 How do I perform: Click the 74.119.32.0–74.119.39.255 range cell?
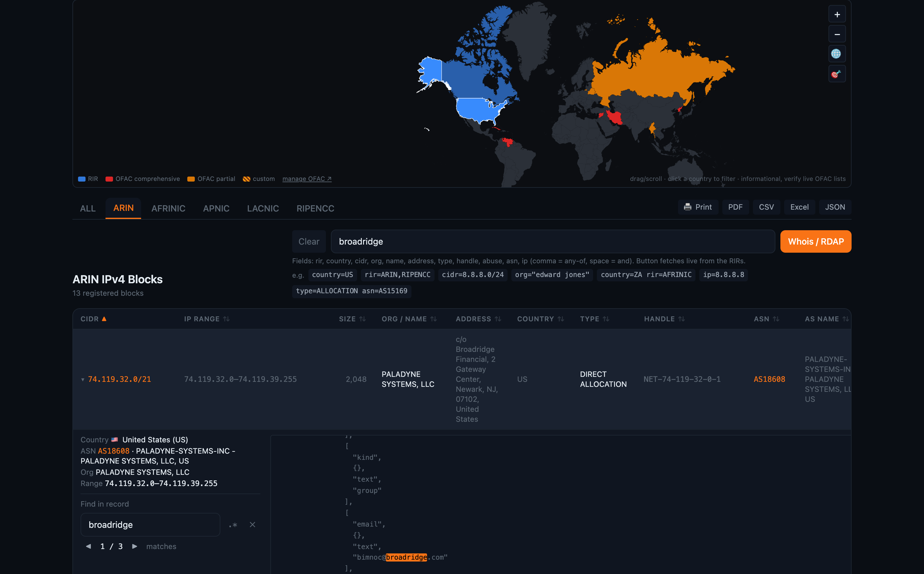tap(240, 379)
